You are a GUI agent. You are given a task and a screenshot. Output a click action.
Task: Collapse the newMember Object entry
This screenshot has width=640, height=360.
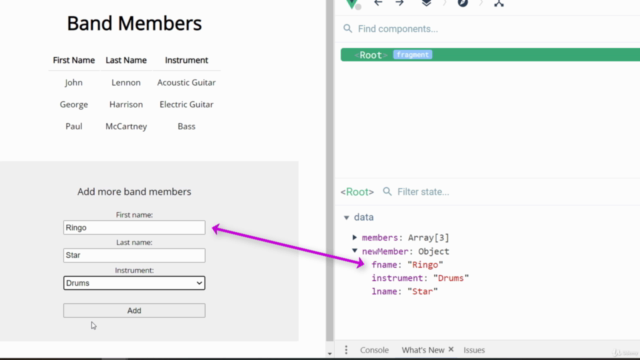[x=354, y=251]
